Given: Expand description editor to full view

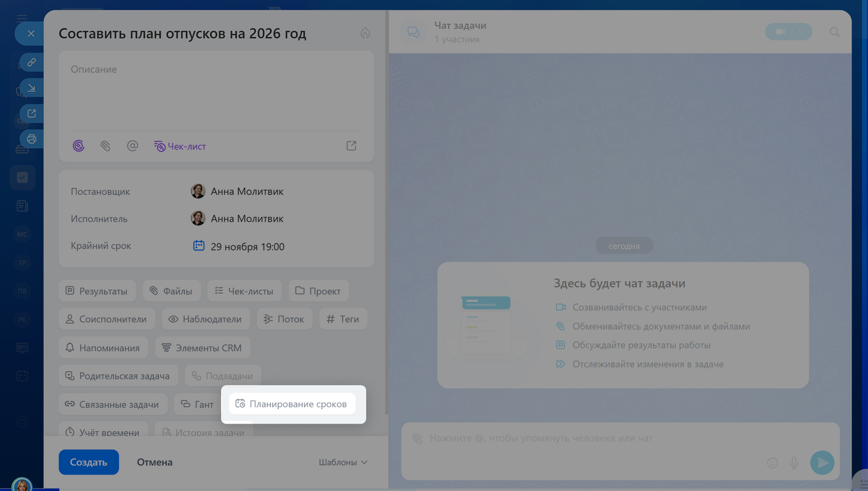Looking at the screenshot, I should (x=351, y=146).
